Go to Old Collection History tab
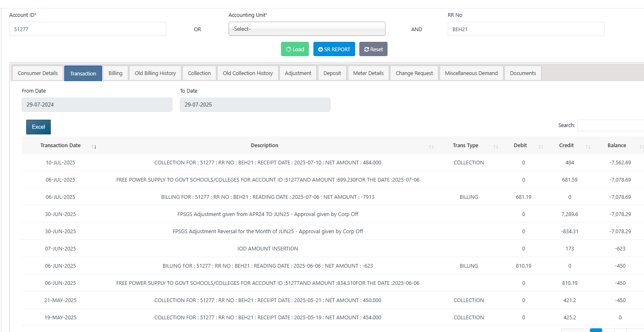 pos(247,73)
